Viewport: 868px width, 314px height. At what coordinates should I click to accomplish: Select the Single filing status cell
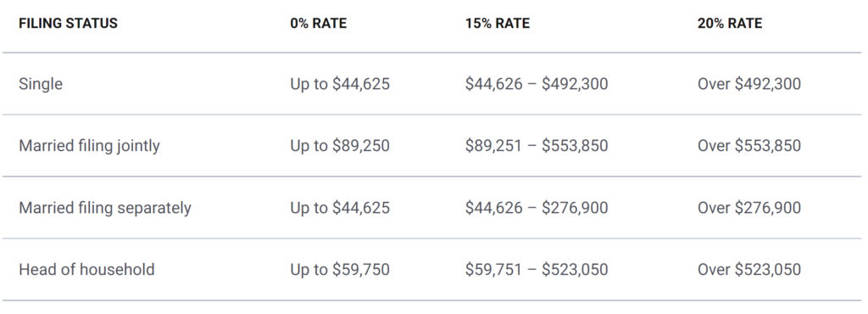tap(41, 84)
